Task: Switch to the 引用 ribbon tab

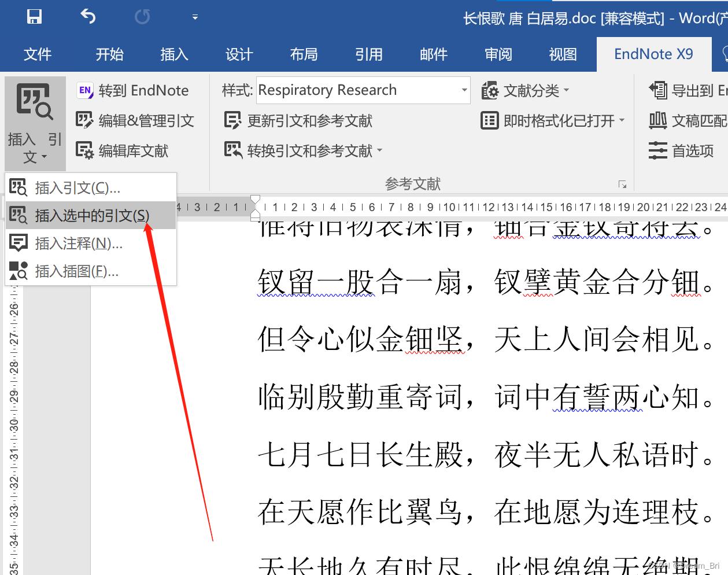Action: pos(369,54)
